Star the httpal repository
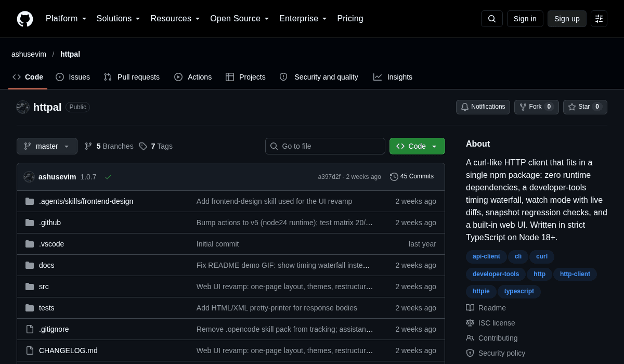The width and height of the screenshot is (624, 364). [x=585, y=107]
